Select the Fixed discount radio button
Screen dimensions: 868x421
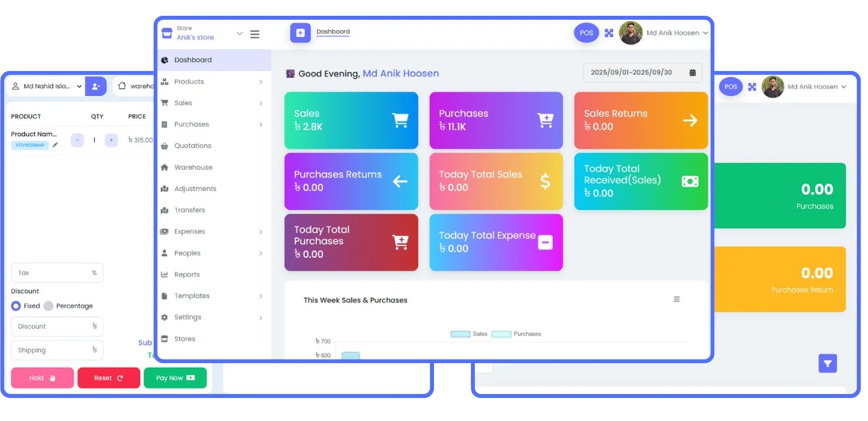click(x=16, y=306)
